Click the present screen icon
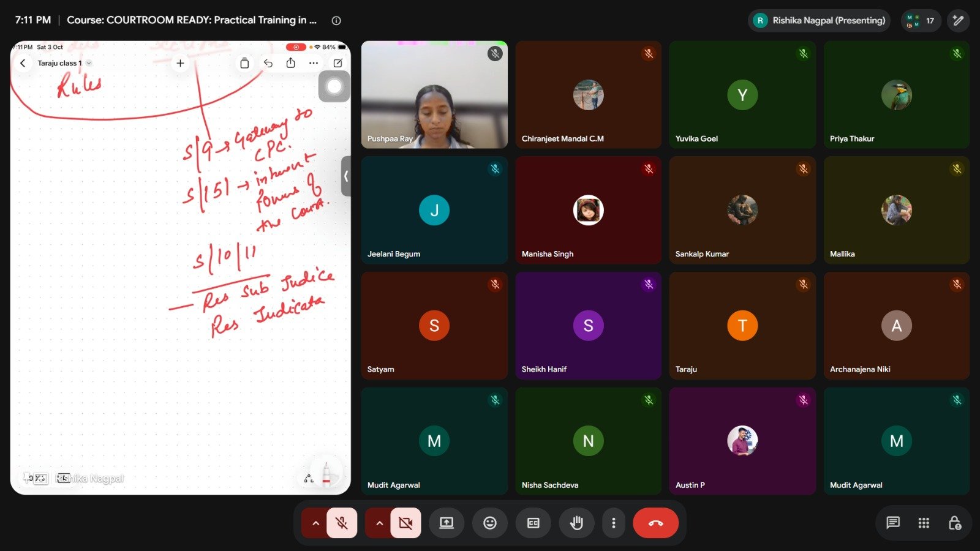 tap(447, 523)
